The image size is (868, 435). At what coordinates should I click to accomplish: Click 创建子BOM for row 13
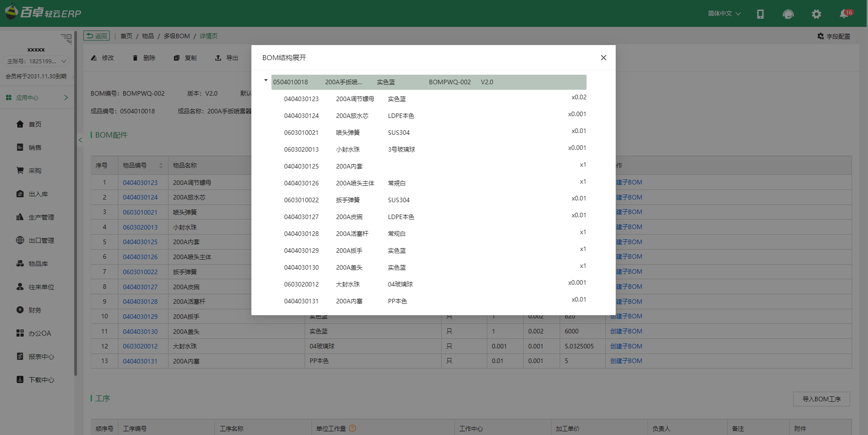(626, 361)
